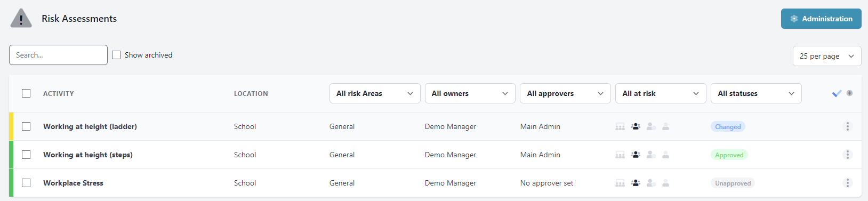Click person-with-badge icon in Workplace Stress row
Viewport: 868px width, 201px height.
click(651, 183)
